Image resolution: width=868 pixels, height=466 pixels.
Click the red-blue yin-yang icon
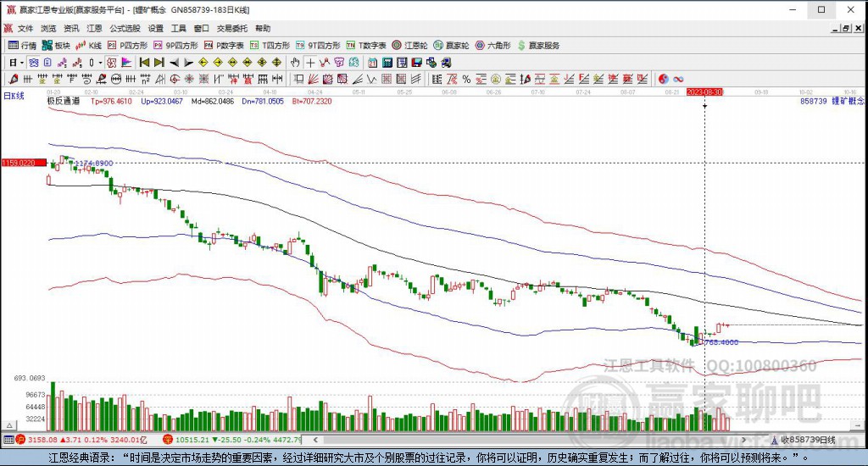pyautogui.click(x=663, y=79)
